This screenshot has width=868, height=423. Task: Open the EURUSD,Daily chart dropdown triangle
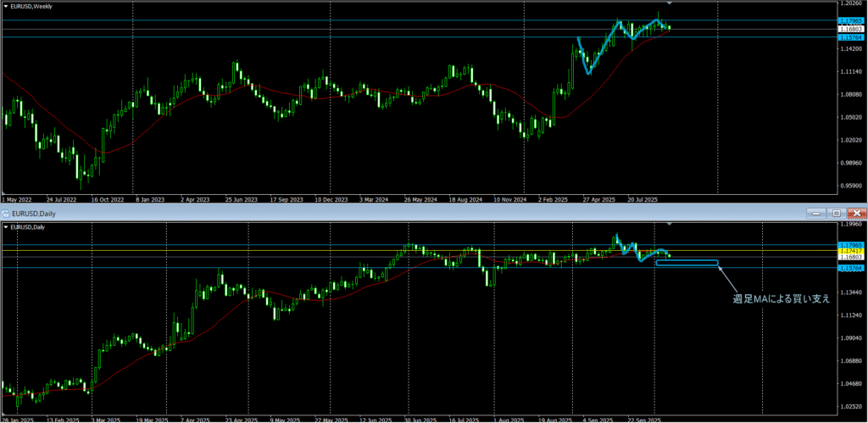5,227
